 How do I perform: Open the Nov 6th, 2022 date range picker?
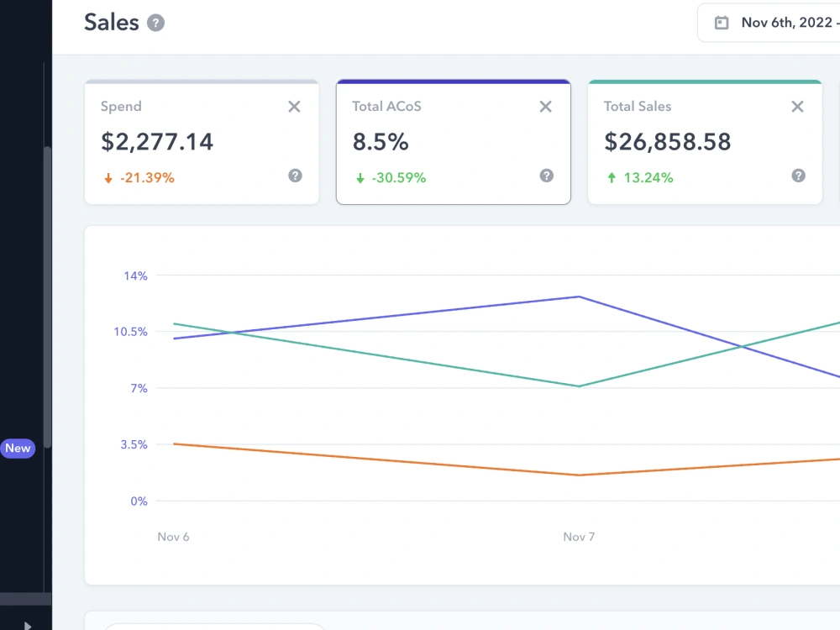coord(769,23)
